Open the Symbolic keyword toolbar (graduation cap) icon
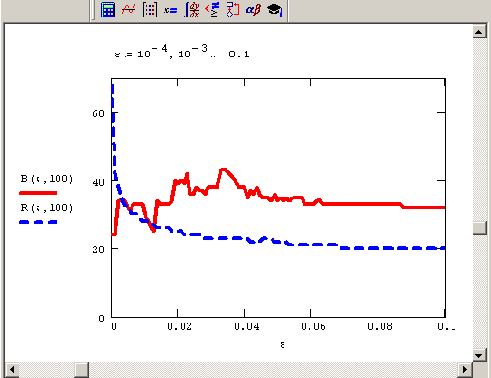 click(274, 10)
